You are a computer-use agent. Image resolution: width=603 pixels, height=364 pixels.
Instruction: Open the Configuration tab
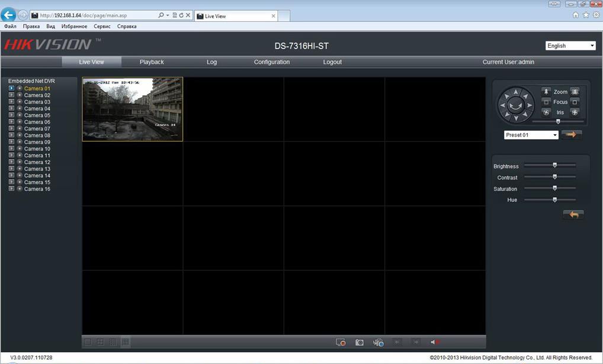pos(272,62)
